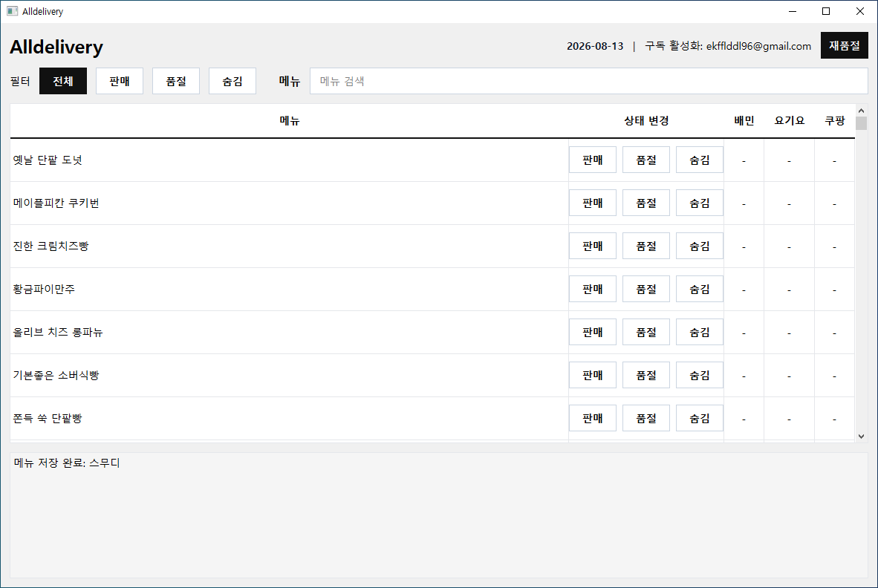Viewport: 878px width, 588px height.
Task: Click the 옛날 단팥 도넛 menu name
Action: coord(48,160)
